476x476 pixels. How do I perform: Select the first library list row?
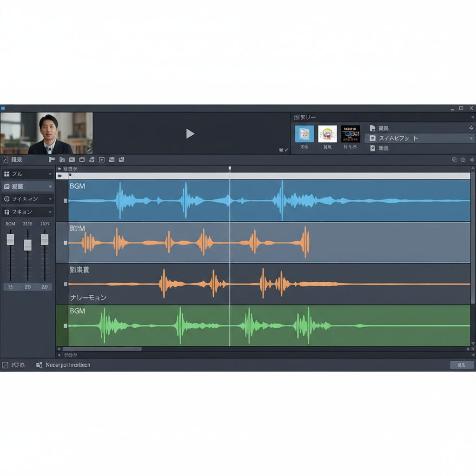click(420, 128)
